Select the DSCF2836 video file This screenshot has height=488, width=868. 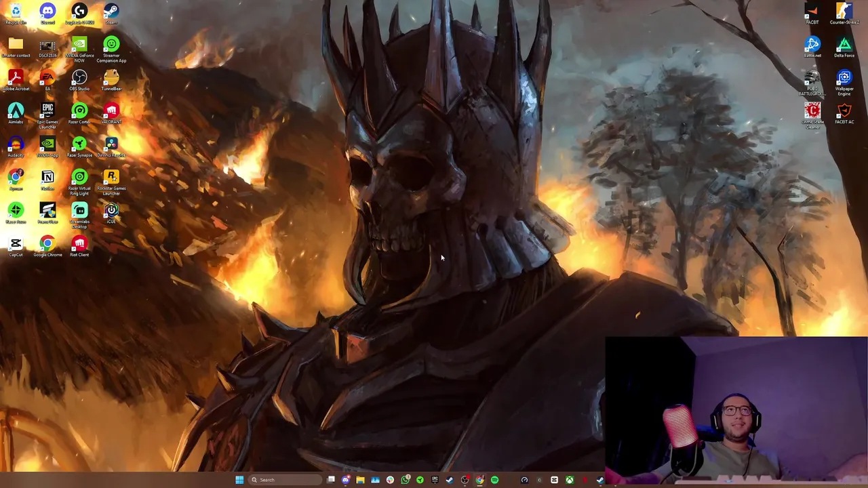point(47,48)
